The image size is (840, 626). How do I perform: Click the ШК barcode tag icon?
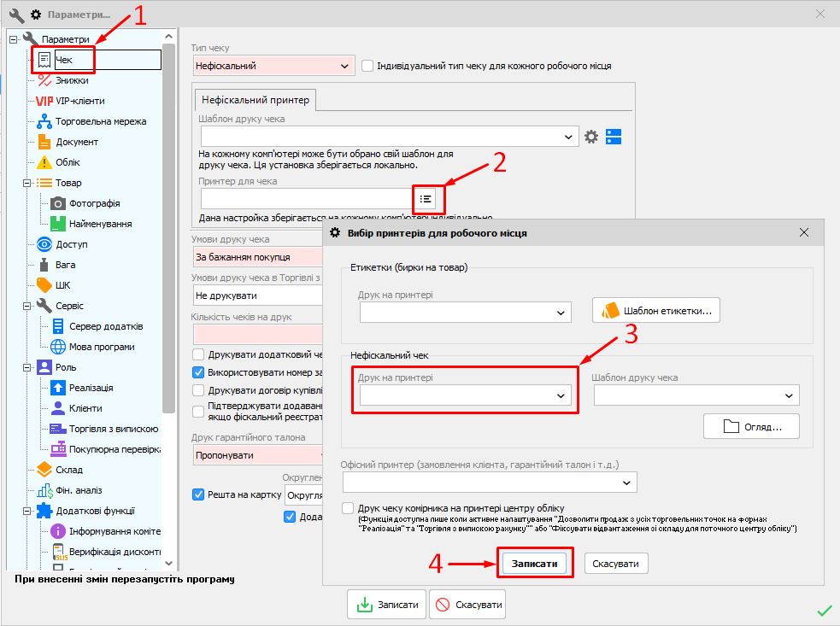pyautogui.click(x=44, y=285)
